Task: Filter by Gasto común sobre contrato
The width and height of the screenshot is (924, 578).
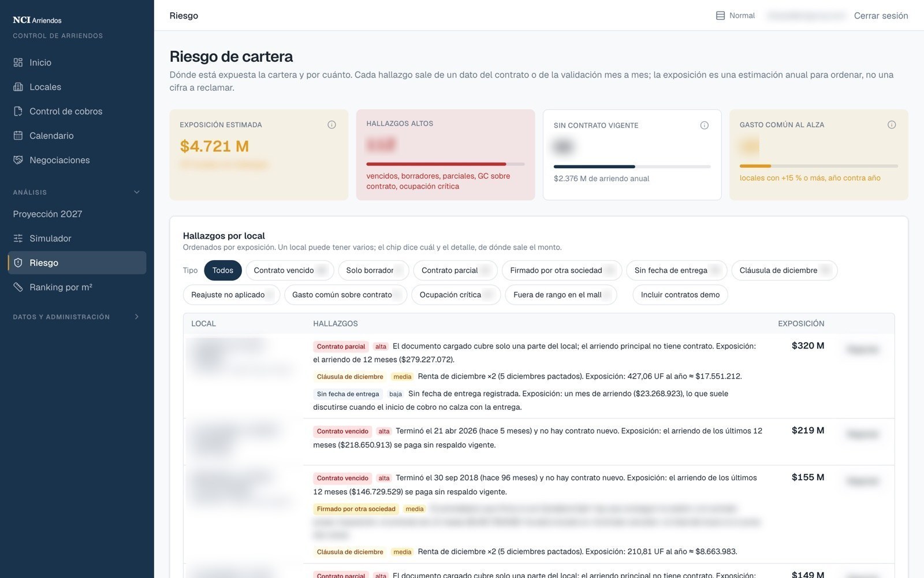Action: [x=345, y=295]
